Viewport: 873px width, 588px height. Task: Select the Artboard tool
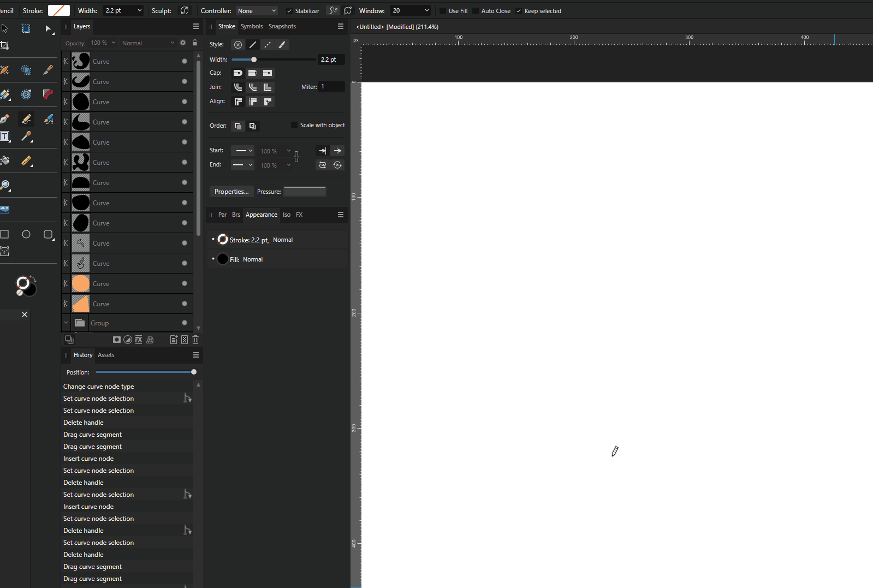click(x=26, y=28)
